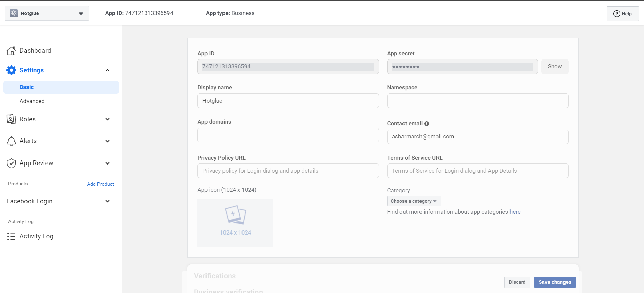The height and width of the screenshot is (293, 644).
Task: Expand the App Review section chevron
Action: coord(107,163)
